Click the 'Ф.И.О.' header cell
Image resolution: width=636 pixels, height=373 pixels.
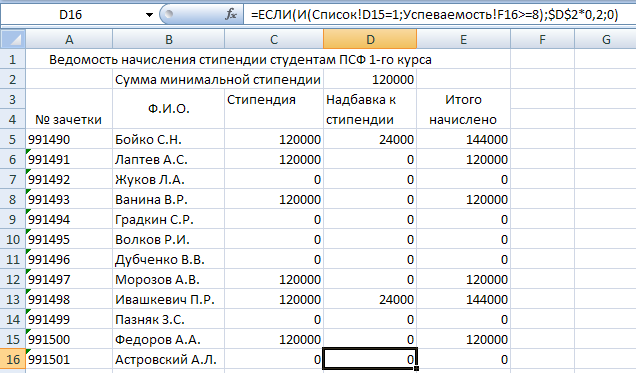(x=168, y=109)
